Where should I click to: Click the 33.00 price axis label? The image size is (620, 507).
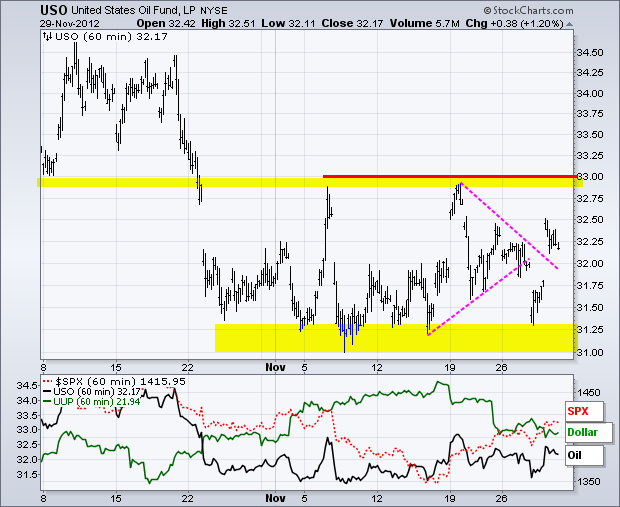pos(590,176)
